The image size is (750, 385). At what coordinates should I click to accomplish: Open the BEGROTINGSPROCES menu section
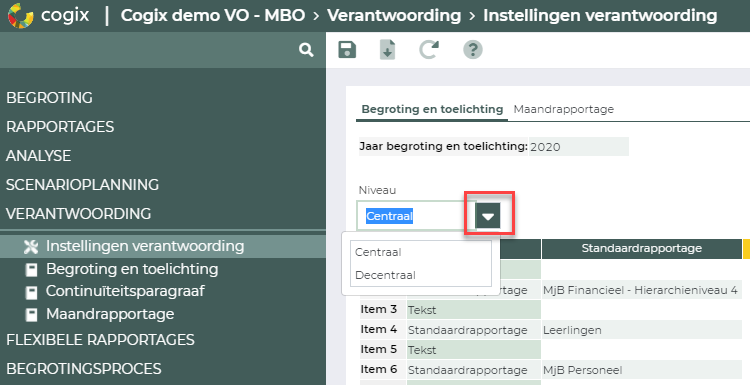[x=84, y=369]
